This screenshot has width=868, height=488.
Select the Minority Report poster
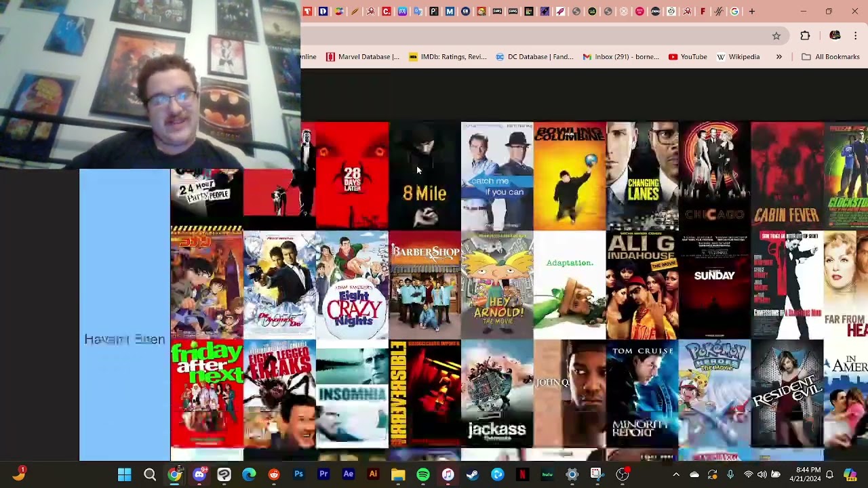pos(642,394)
